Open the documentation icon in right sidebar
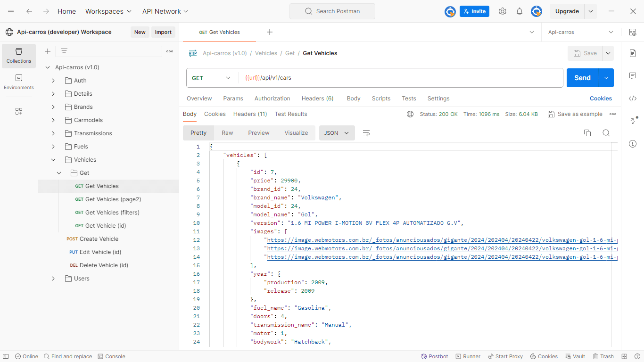 pyautogui.click(x=633, y=53)
